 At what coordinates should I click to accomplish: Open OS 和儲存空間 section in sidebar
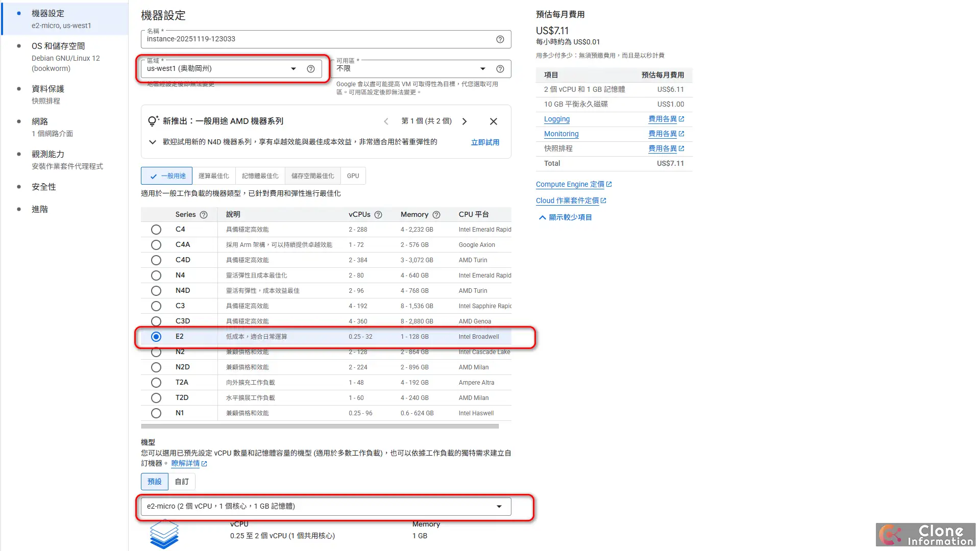[x=65, y=57]
